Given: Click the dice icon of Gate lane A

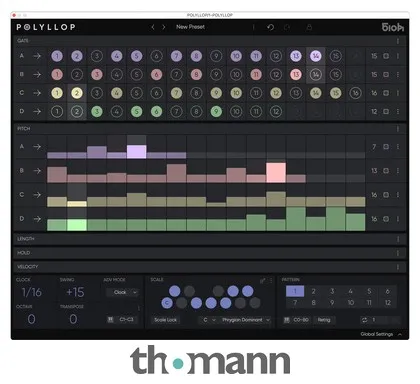Looking at the screenshot, I should (386, 56).
